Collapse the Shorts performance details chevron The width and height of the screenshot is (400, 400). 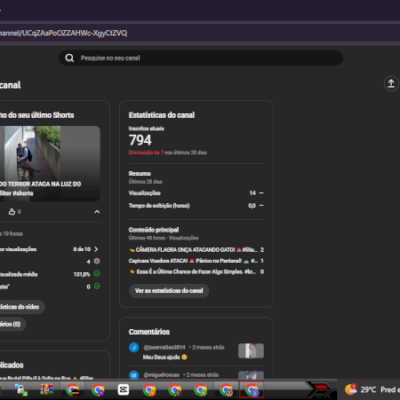point(97,212)
